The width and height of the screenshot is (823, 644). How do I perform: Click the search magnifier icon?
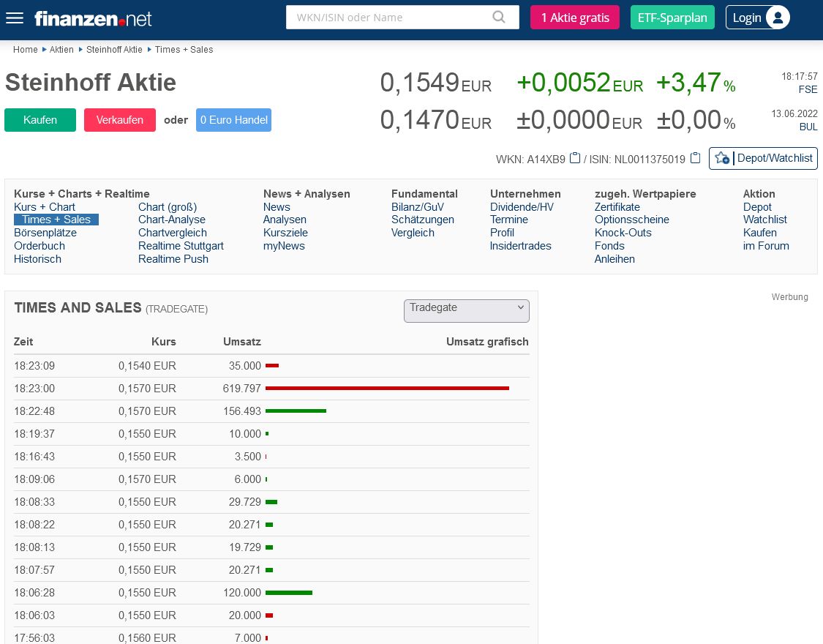tap(499, 18)
